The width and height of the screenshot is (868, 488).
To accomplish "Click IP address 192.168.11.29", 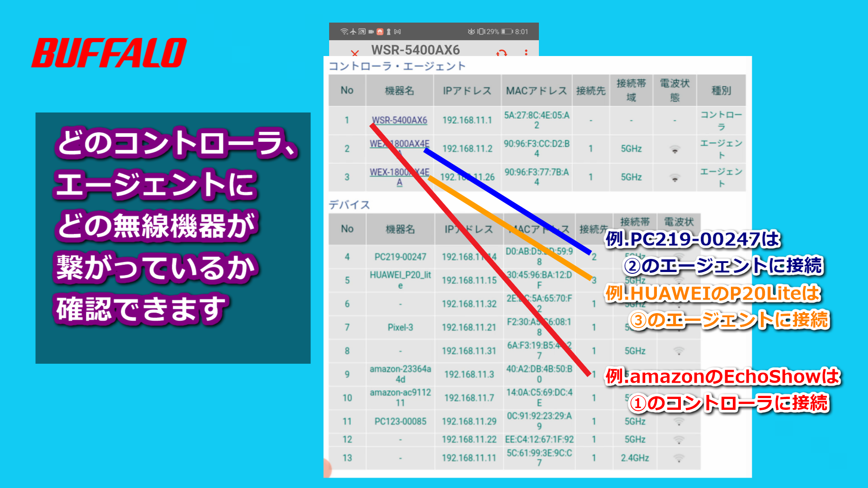I will (469, 422).
